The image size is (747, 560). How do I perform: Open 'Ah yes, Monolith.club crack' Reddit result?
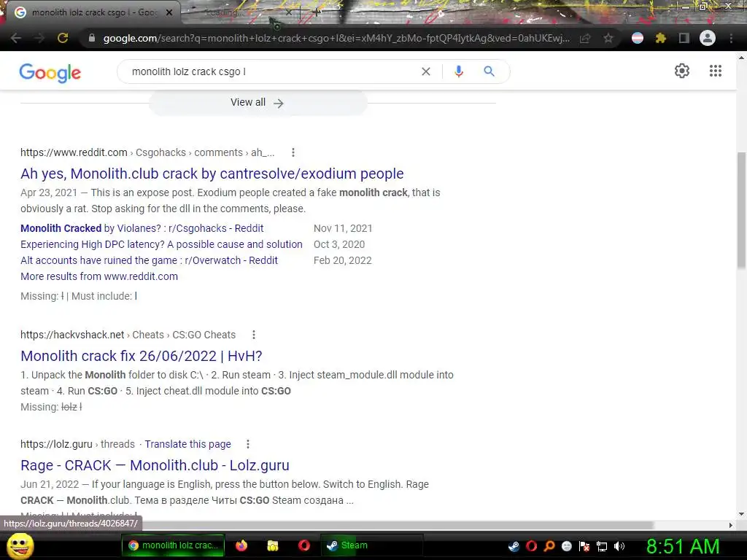click(212, 174)
